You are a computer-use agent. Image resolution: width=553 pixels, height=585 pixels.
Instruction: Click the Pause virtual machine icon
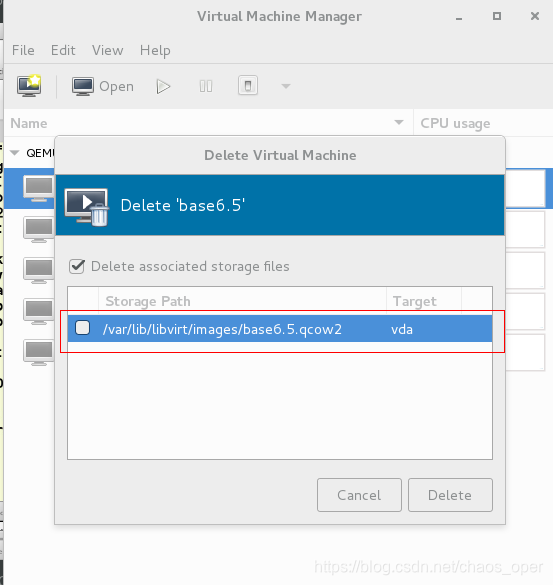tap(206, 87)
